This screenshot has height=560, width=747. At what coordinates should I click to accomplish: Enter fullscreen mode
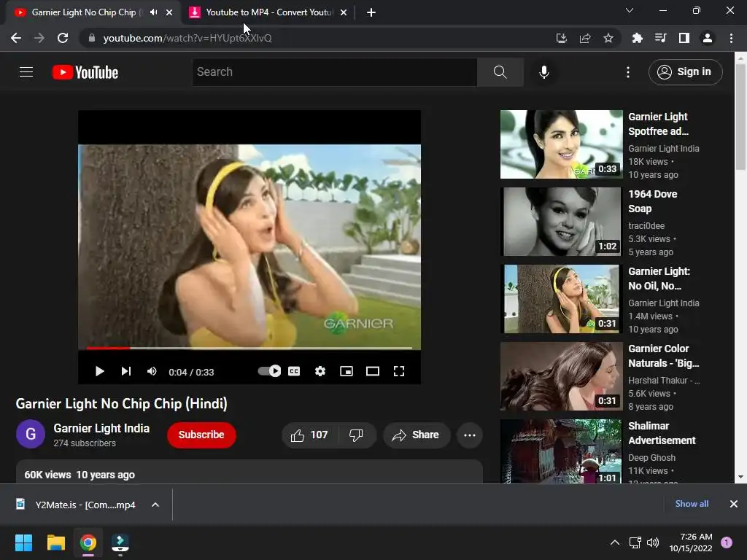click(x=399, y=371)
